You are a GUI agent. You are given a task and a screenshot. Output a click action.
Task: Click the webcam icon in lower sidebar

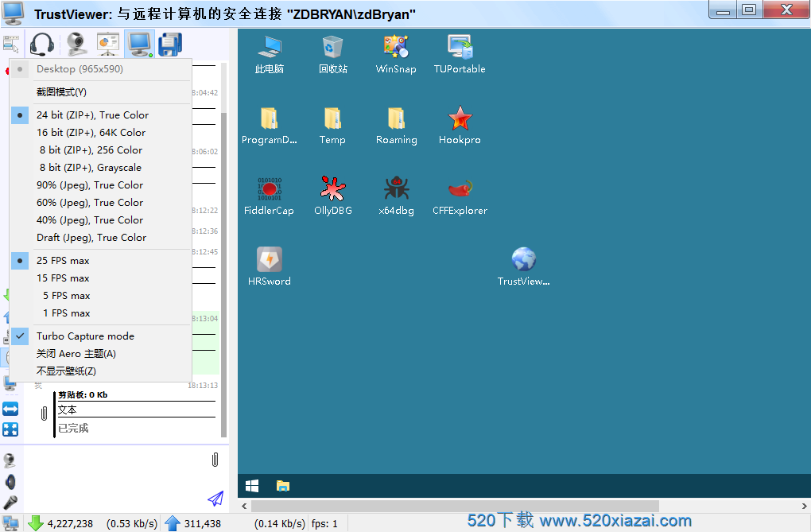point(10,460)
